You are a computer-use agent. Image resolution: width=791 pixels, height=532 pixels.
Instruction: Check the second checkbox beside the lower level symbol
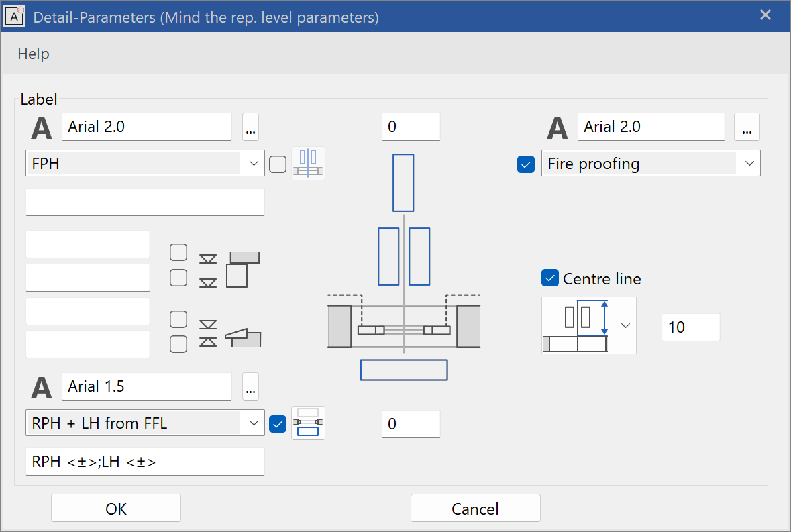[178, 277]
